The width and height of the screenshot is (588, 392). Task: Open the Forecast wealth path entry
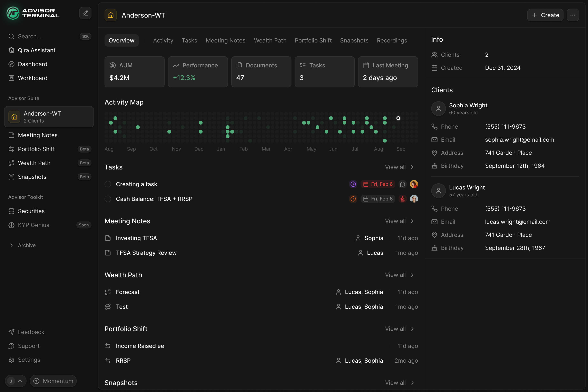click(261, 292)
